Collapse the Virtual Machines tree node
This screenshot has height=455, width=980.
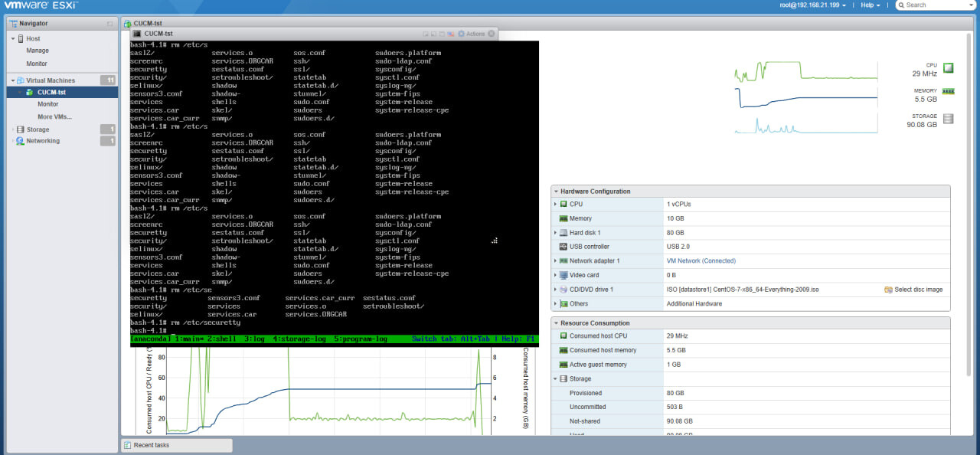[12, 80]
